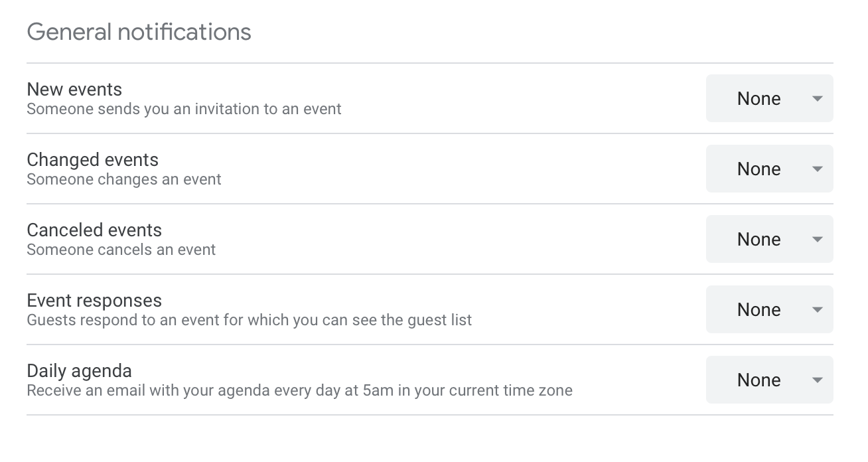Click the arrow icon in Daily agenda dropdown

pyautogui.click(x=818, y=380)
